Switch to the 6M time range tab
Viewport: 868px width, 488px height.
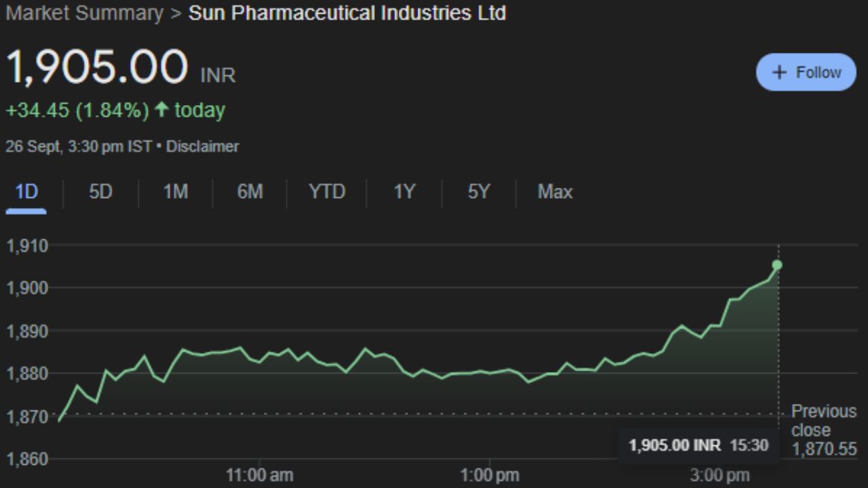click(x=250, y=192)
